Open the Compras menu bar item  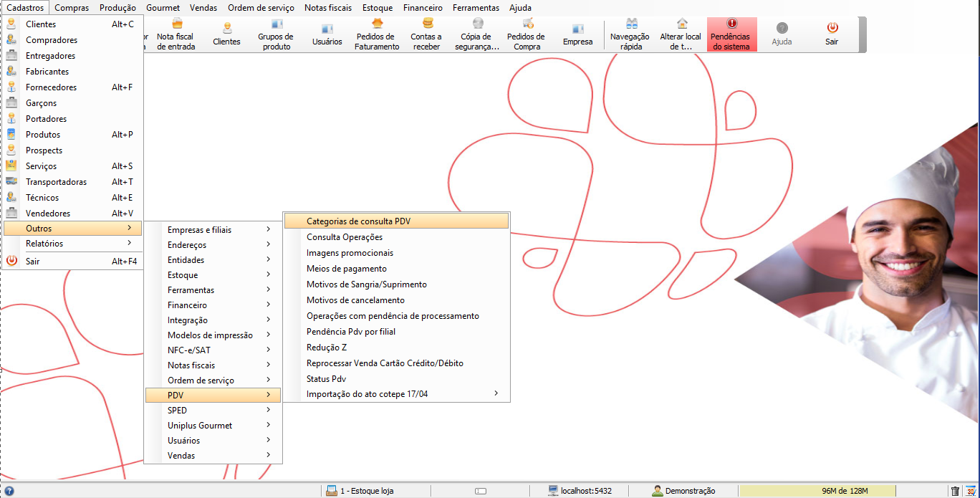point(72,8)
